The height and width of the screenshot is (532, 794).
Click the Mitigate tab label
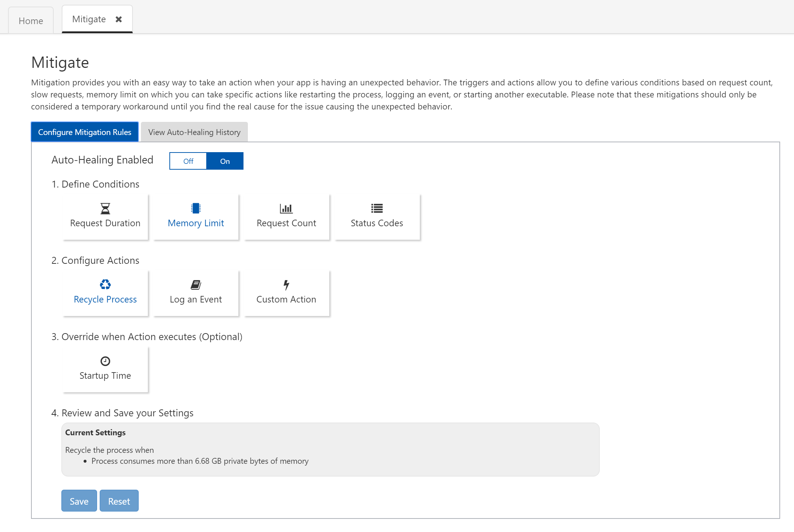click(89, 19)
